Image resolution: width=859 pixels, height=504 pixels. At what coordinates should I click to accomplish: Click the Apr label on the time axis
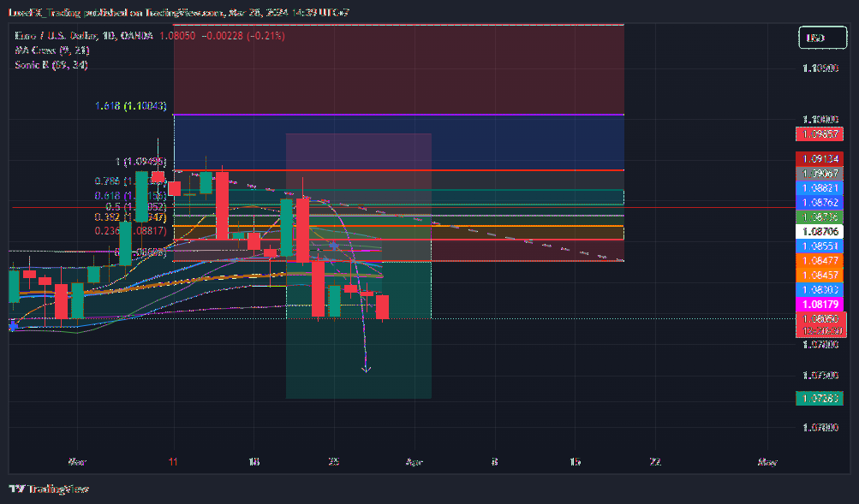coord(415,462)
